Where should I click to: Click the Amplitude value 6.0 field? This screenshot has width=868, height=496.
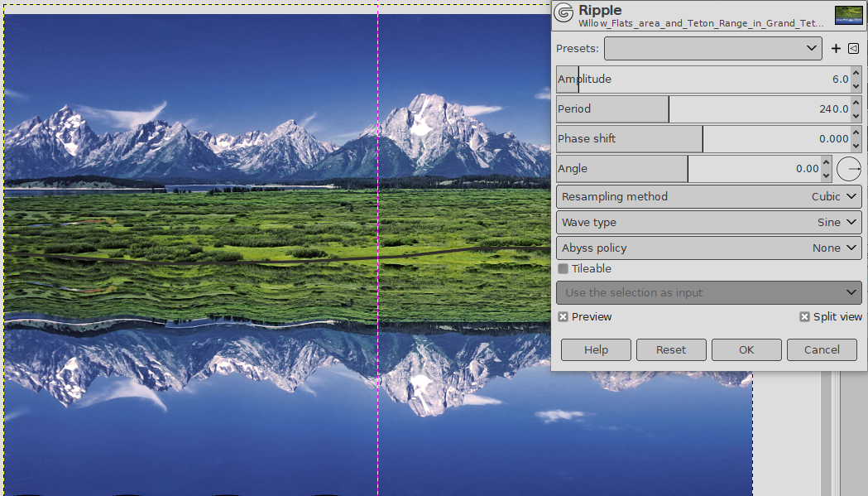(840, 79)
